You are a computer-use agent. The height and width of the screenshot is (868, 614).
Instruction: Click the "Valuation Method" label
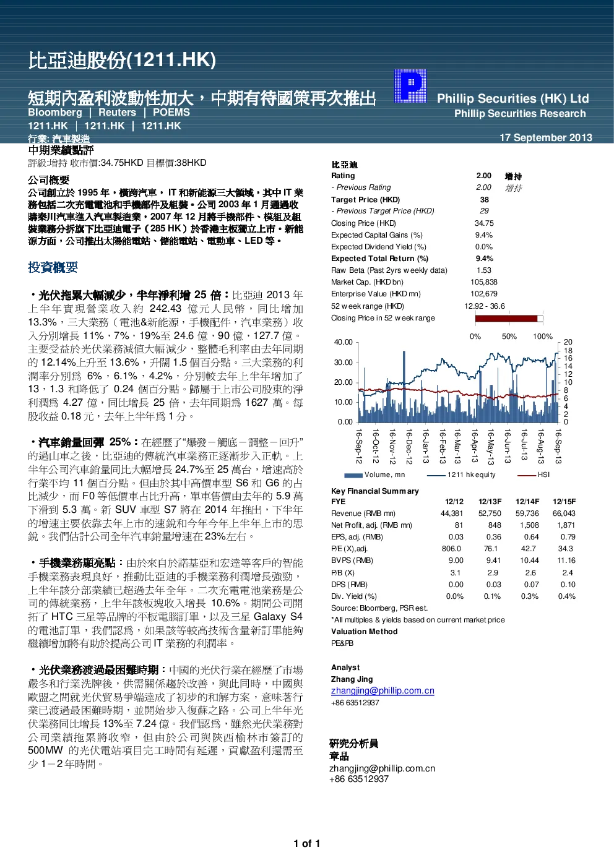pyautogui.click(x=365, y=632)
